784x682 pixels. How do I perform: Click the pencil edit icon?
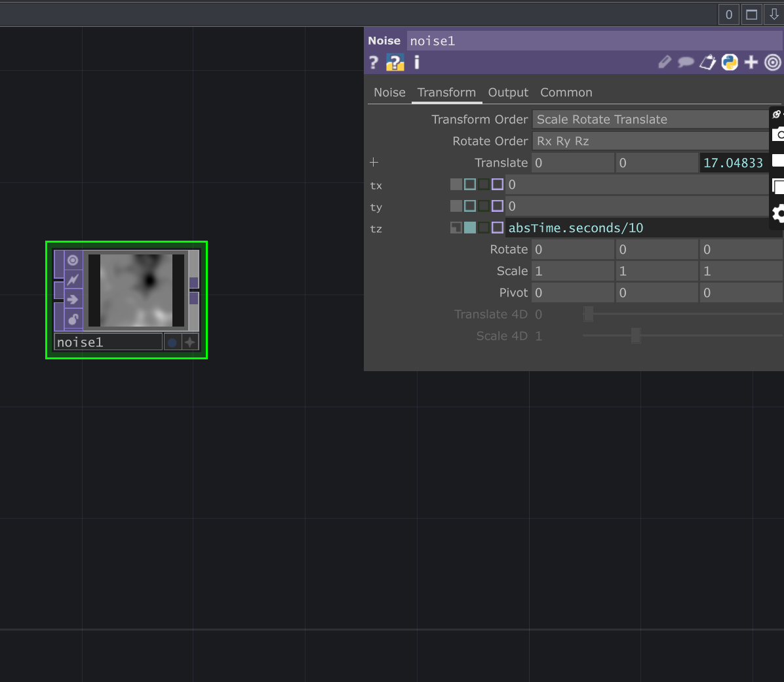(664, 62)
